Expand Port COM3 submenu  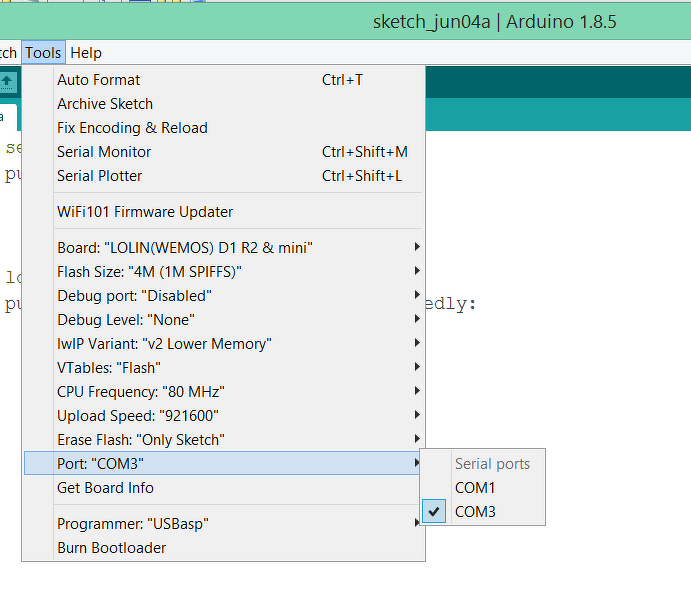coord(224,464)
